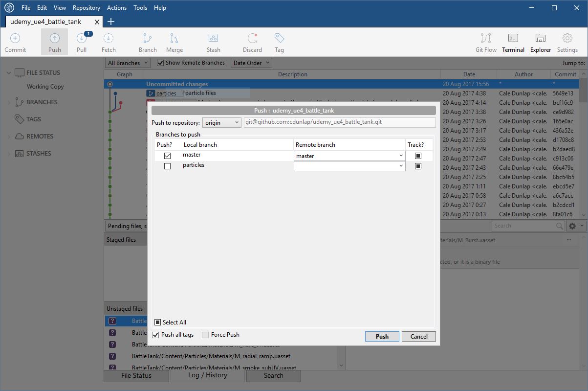
Task: Open the Tags sidebar section
Action: click(x=34, y=119)
